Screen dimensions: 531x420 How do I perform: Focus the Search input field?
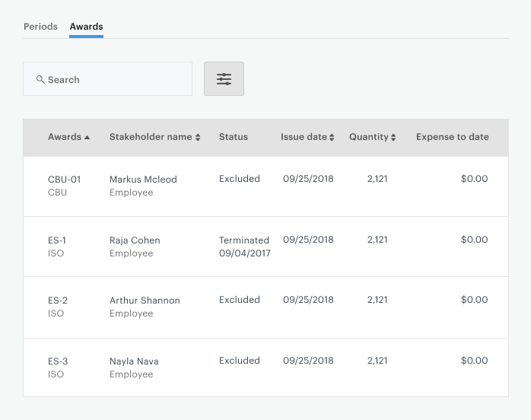108,79
